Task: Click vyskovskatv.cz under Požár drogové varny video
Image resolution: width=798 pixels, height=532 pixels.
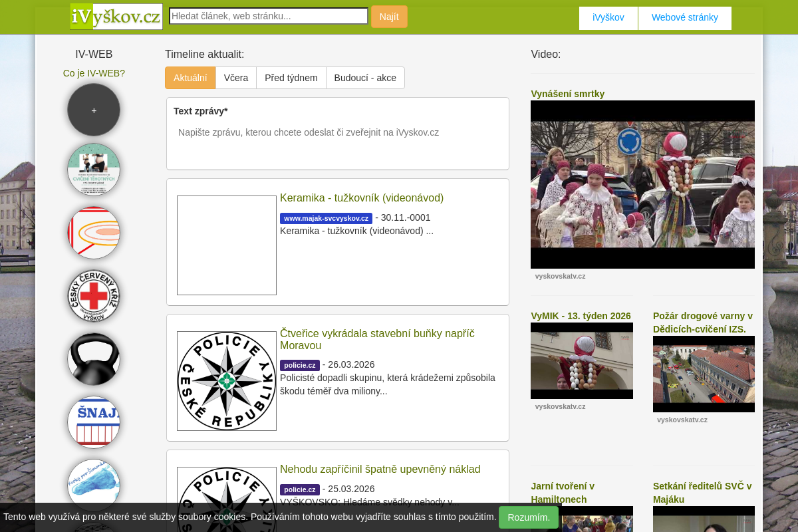Action: click(x=682, y=420)
